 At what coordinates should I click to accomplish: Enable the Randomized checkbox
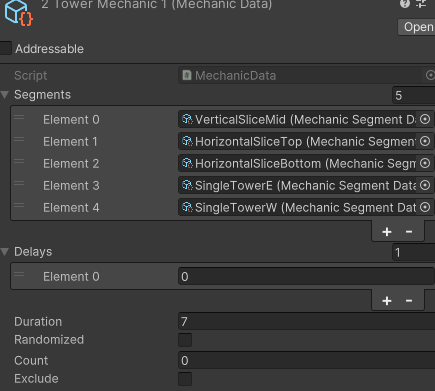(x=185, y=340)
